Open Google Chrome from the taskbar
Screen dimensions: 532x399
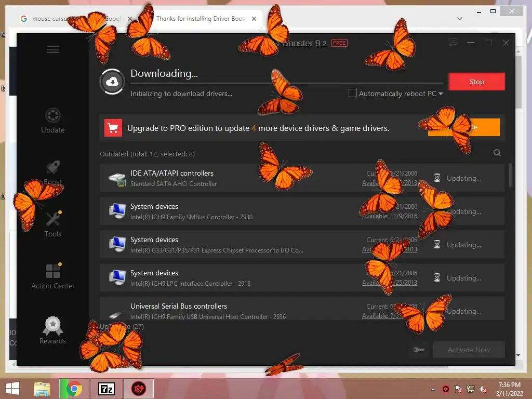pos(74,389)
